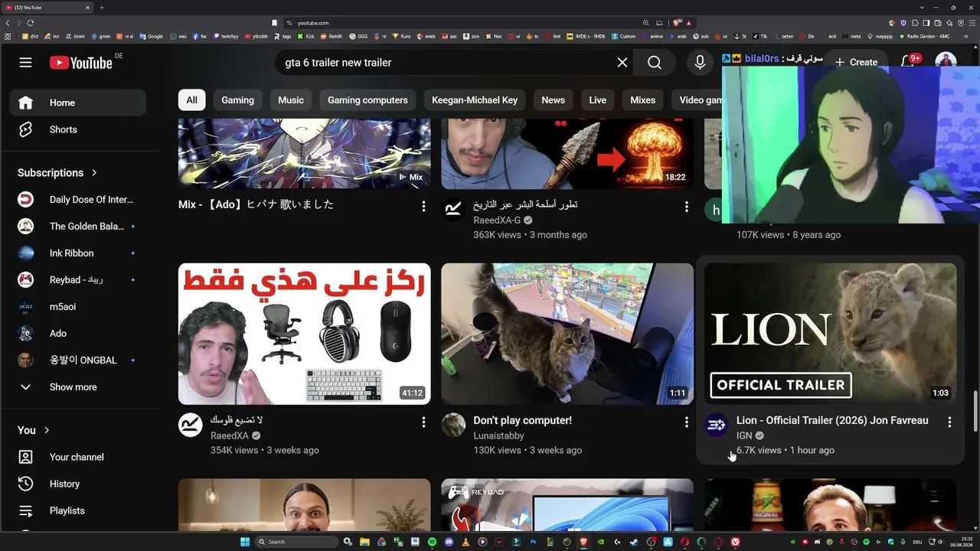Open the Ink Ribbon channel
Screen dimensions: 980x551
78,253
